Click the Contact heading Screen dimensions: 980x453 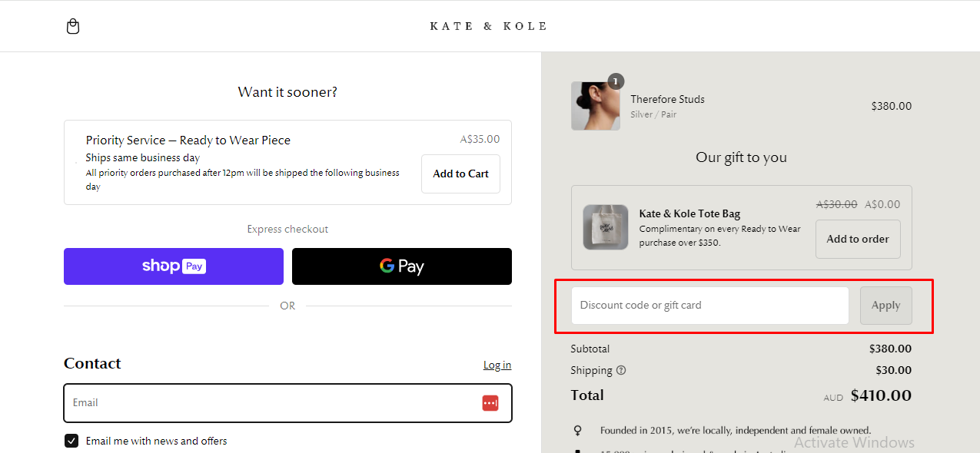point(92,363)
